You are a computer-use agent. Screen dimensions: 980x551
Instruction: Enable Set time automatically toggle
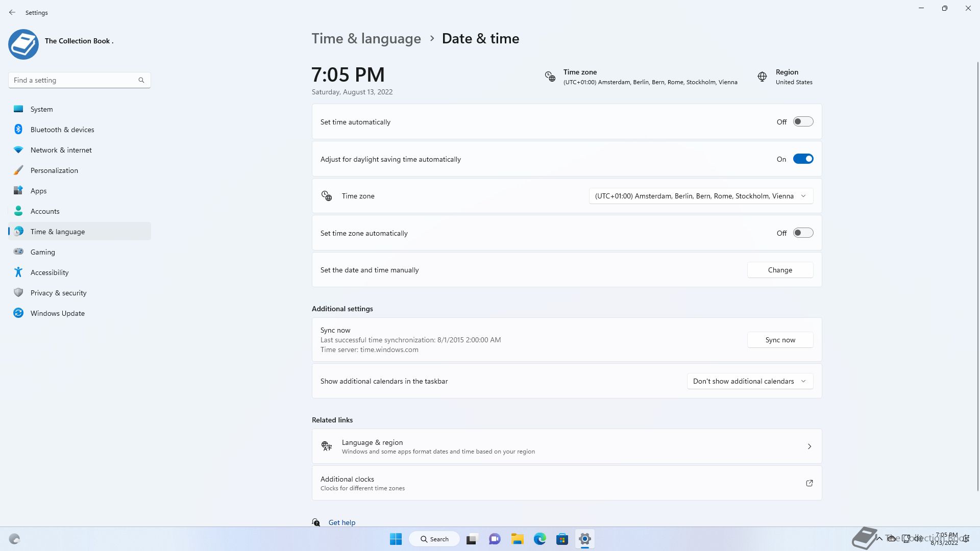(x=803, y=122)
